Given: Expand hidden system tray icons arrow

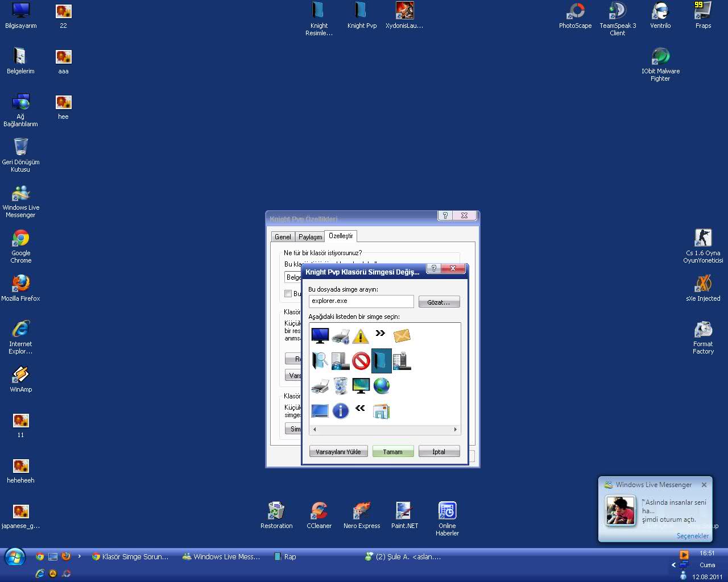Looking at the screenshot, I should (674, 565).
